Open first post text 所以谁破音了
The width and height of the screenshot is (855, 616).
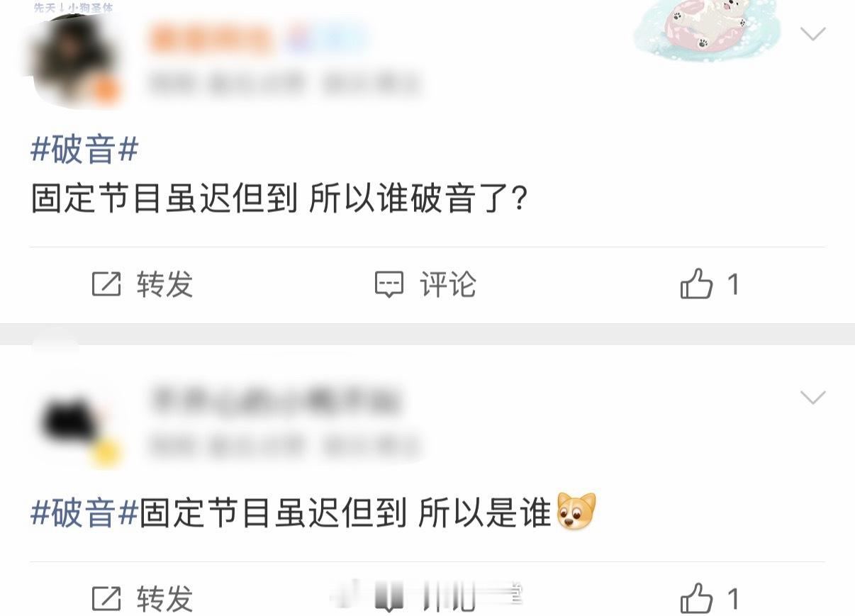(x=419, y=200)
